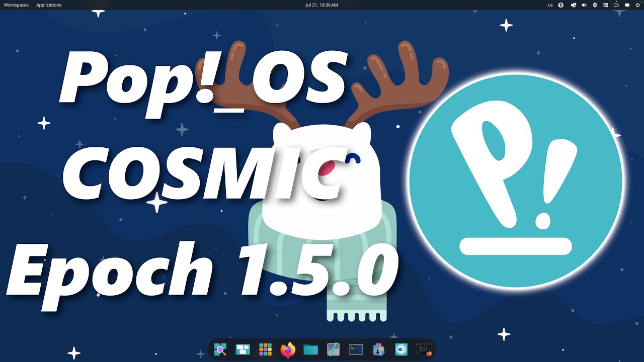Open the notifications speech-bubble applet

[x=627, y=5]
